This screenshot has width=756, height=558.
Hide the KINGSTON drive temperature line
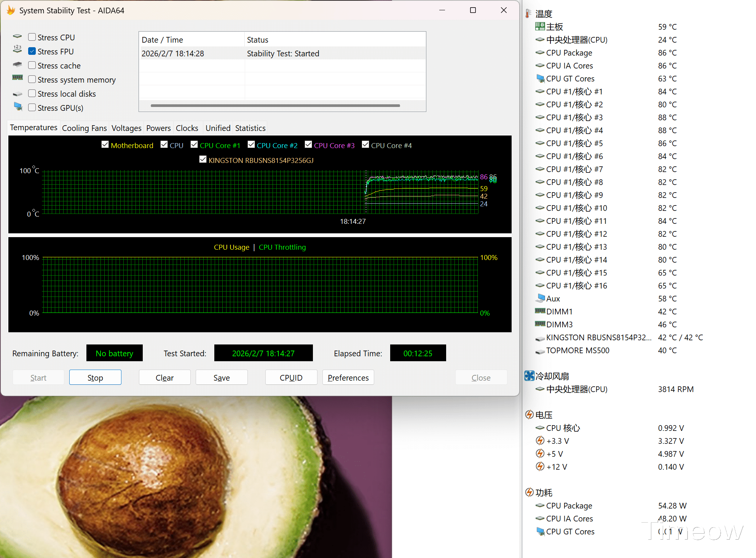203,159
